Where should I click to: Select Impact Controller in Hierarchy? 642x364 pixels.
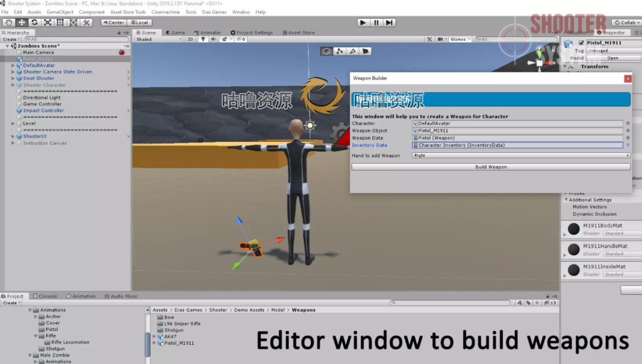(43, 111)
